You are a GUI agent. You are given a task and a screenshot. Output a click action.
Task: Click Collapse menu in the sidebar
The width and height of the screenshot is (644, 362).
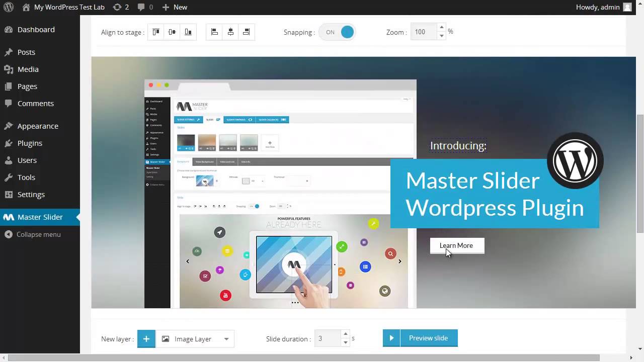tap(38, 234)
